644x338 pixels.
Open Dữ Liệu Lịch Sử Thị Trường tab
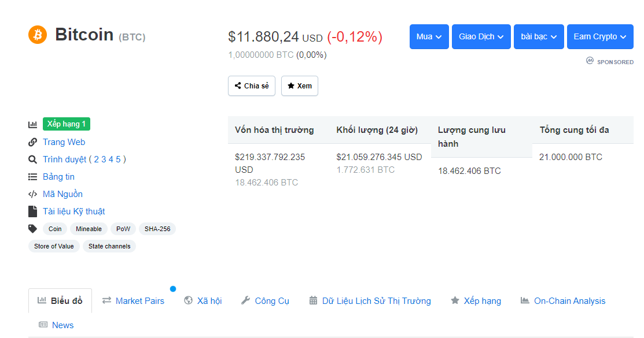tap(370, 300)
